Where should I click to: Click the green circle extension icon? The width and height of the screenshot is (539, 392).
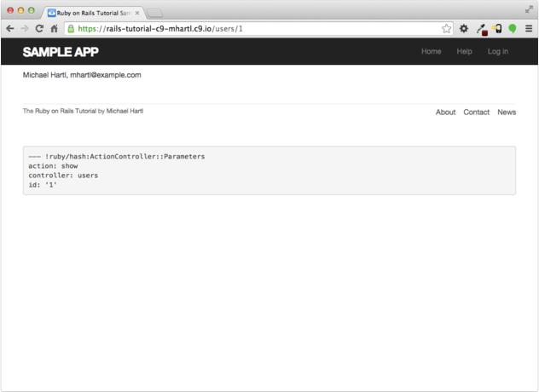(x=513, y=28)
